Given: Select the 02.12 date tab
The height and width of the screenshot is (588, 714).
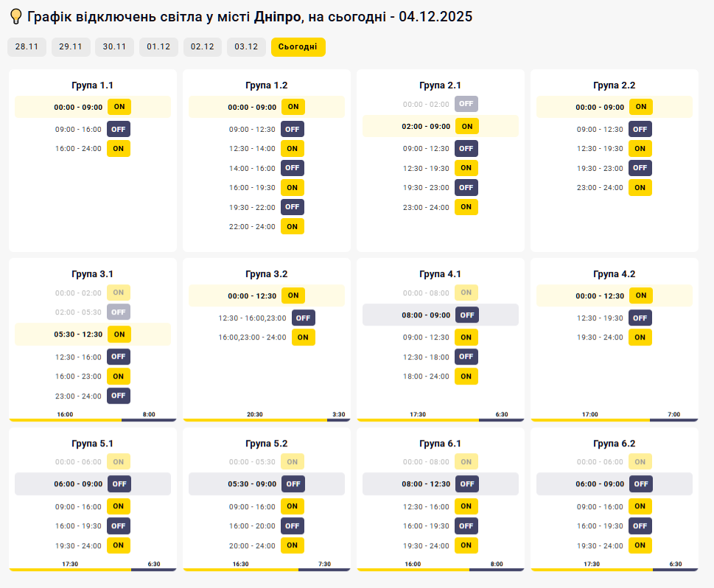Looking at the screenshot, I should [x=202, y=47].
